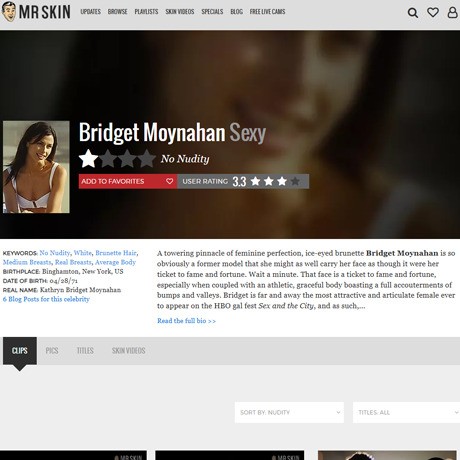
Task: Click the Mr Skin mascot logo
Action: pos(9,12)
